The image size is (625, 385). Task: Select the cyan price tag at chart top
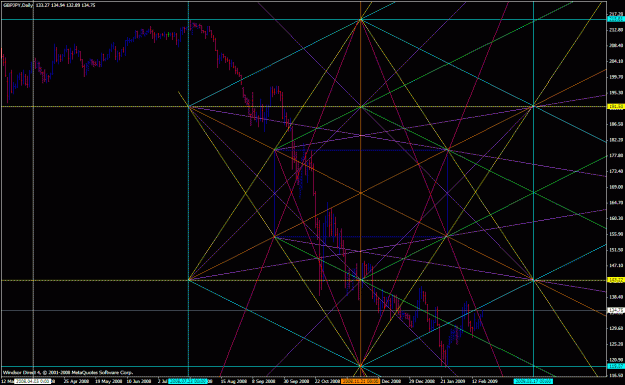coord(616,19)
